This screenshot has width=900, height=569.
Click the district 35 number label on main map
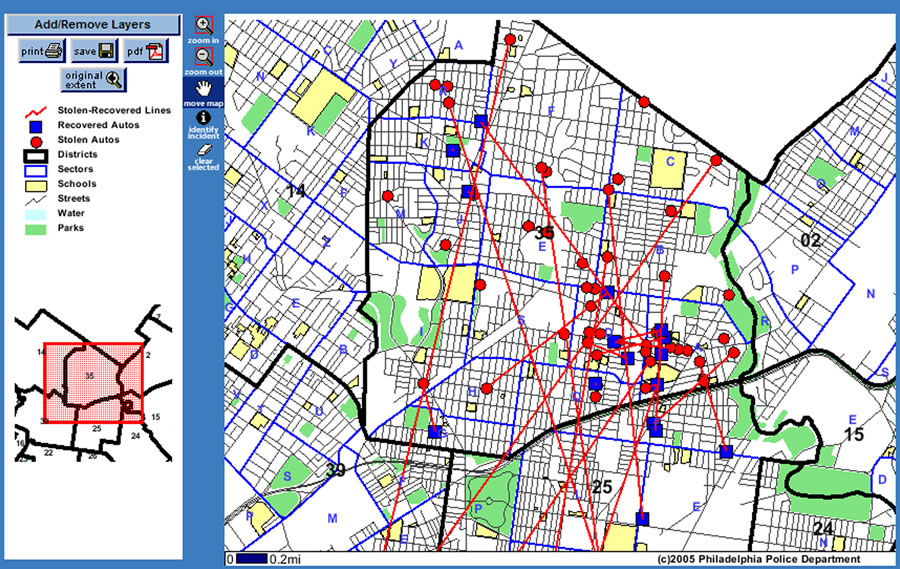544,232
